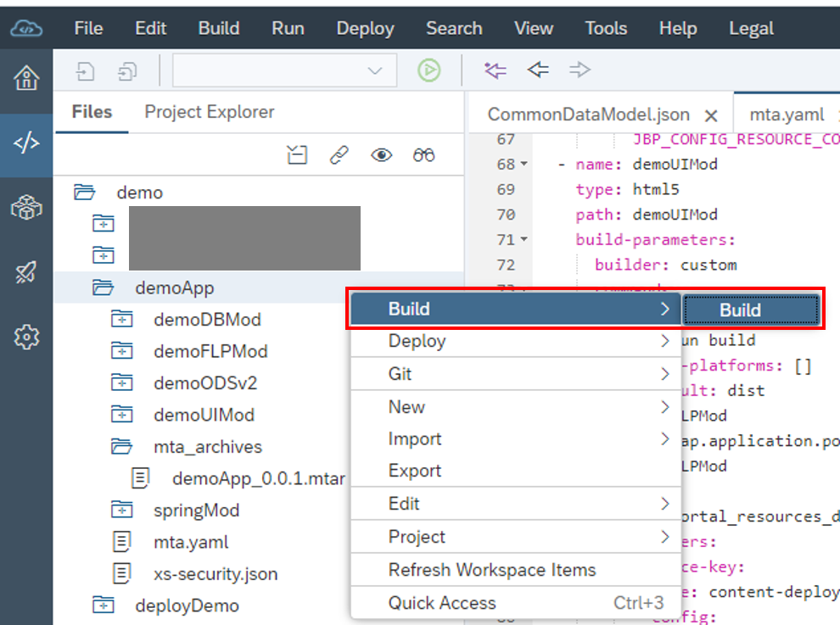Choose Quick Access in context menu
The height and width of the screenshot is (625, 840).
[515, 603]
